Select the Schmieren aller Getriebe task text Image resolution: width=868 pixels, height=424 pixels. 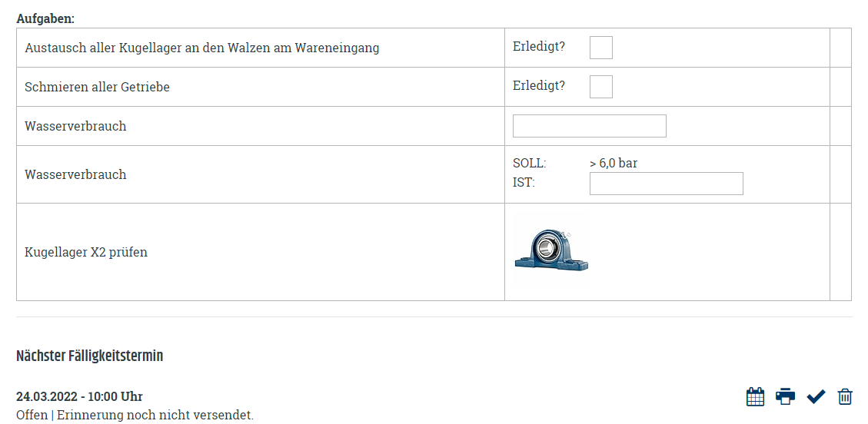97,88
